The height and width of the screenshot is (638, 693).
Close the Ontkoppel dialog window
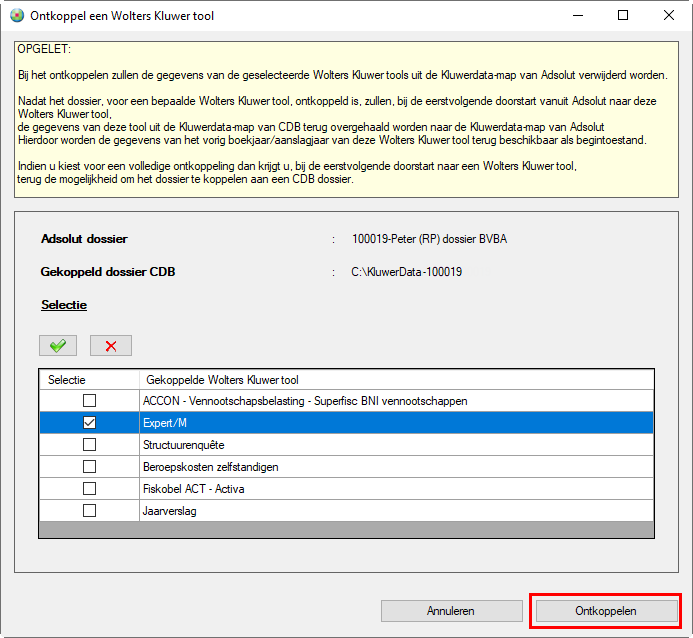click(x=669, y=16)
